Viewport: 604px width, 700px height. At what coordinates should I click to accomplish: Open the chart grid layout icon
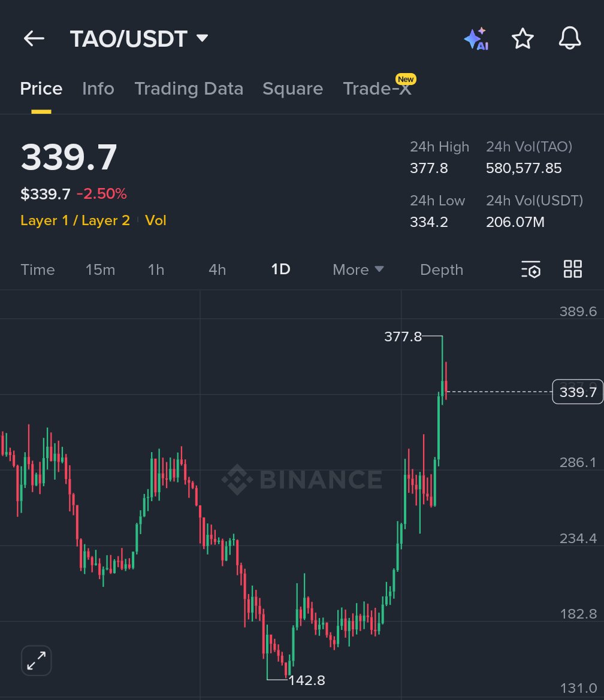click(x=573, y=269)
